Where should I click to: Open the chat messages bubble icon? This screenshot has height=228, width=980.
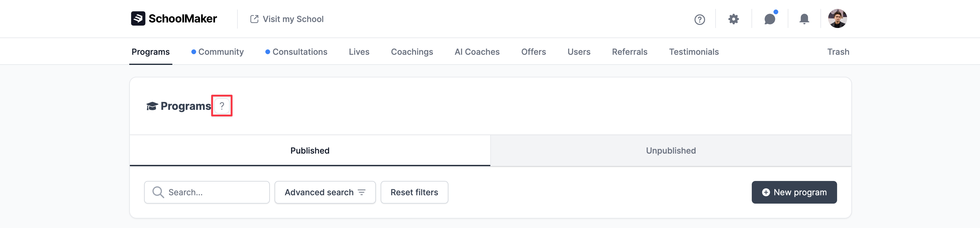click(769, 19)
